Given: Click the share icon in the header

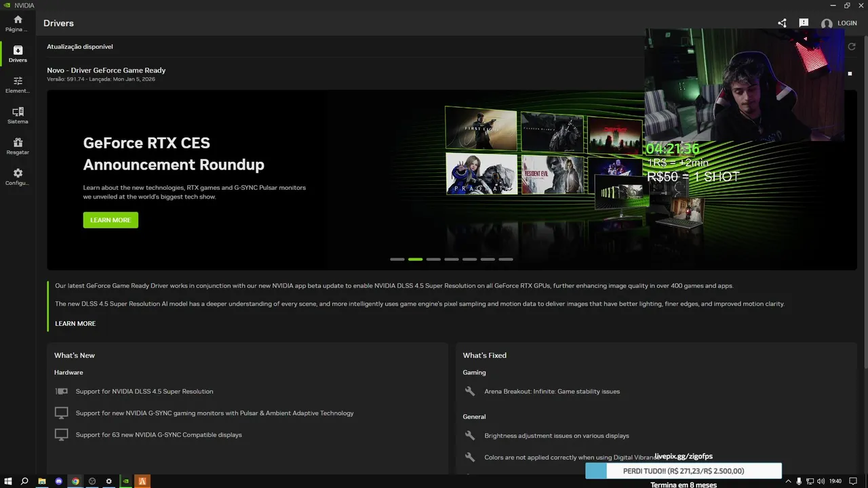Looking at the screenshot, I should tap(782, 23).
